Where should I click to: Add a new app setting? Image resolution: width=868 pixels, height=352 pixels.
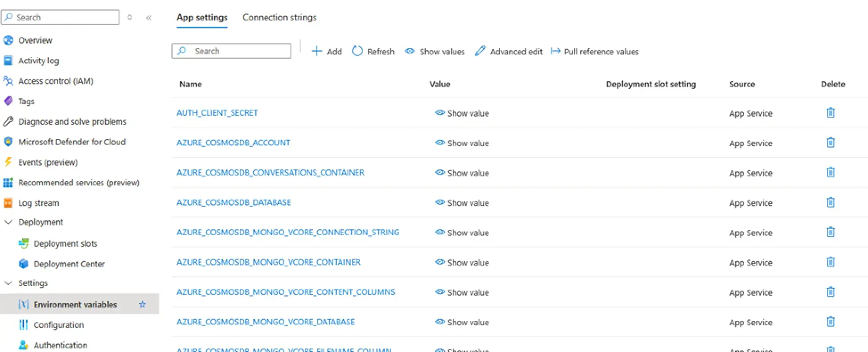327,52
